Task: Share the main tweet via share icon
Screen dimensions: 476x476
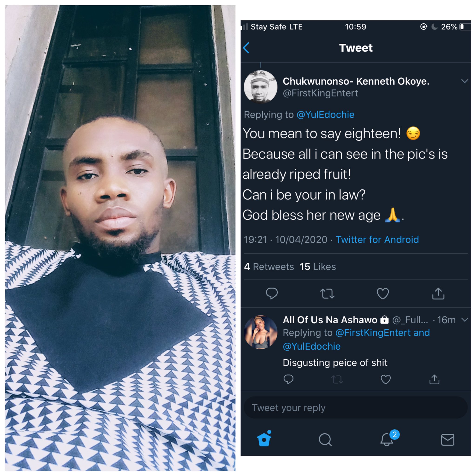Action: coord(438,293)
